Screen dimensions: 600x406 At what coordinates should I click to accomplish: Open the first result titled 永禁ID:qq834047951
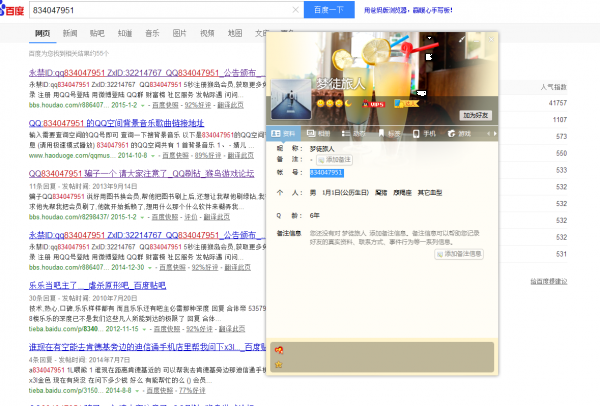click(x=147, y=73)
